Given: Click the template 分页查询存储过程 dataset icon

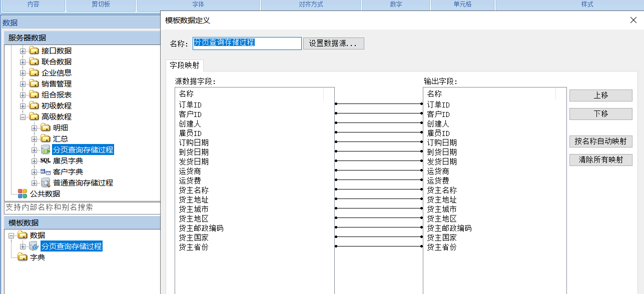Looking at the screenshot, I should [x=34, y=246].
